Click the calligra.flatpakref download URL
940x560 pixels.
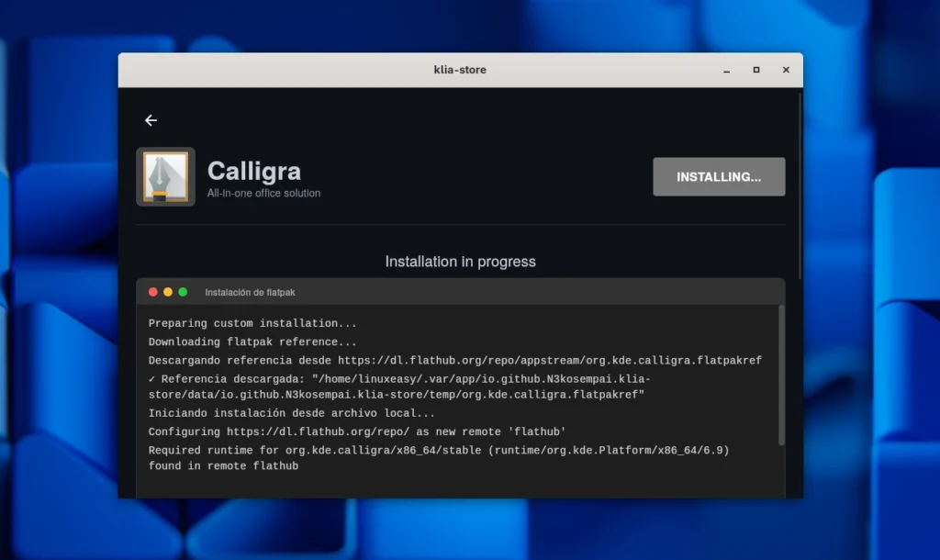click(x=549, y=360)
